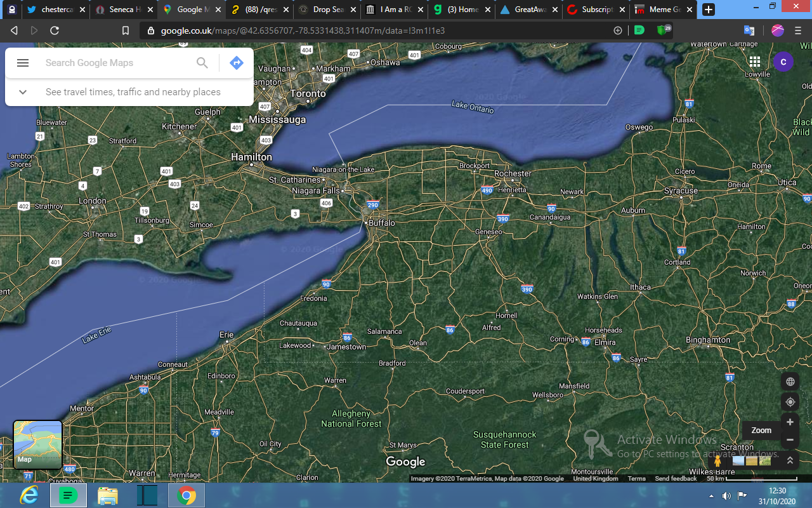
Task: Switch to Map view layer thumbnail
Action: point(38,444)
